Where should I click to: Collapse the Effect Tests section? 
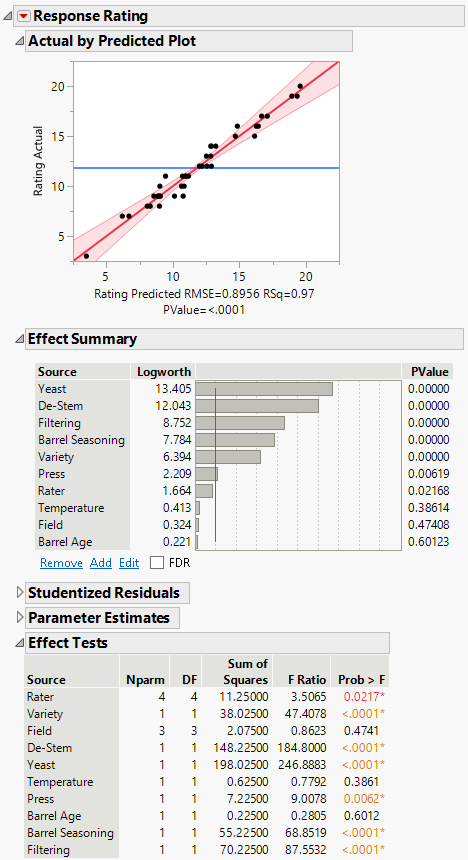coord(19,643)
